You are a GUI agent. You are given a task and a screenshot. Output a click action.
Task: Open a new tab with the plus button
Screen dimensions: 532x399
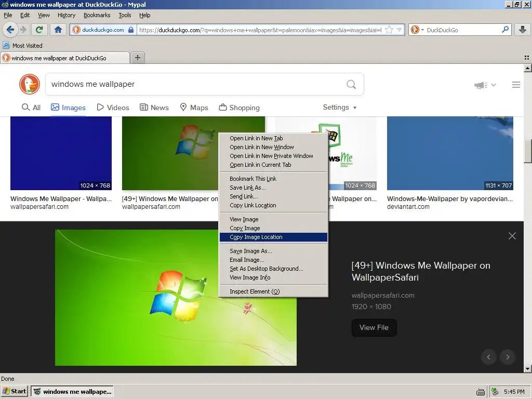(137, 58)
